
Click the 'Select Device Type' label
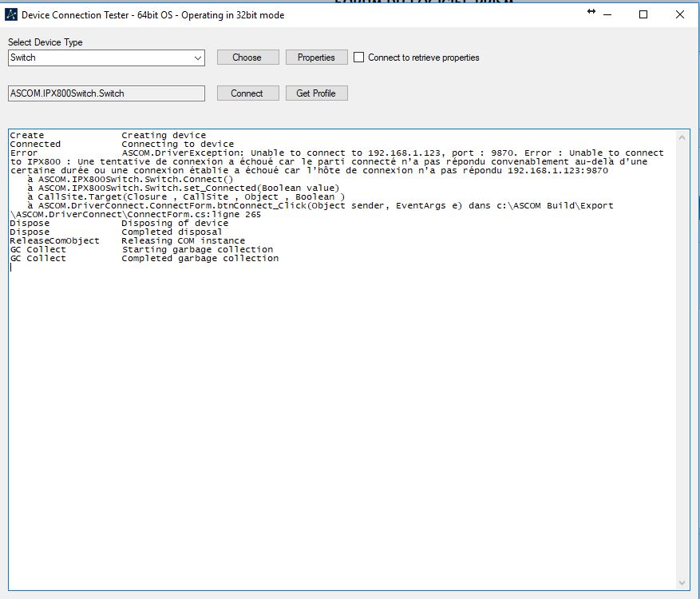(45, 42)
